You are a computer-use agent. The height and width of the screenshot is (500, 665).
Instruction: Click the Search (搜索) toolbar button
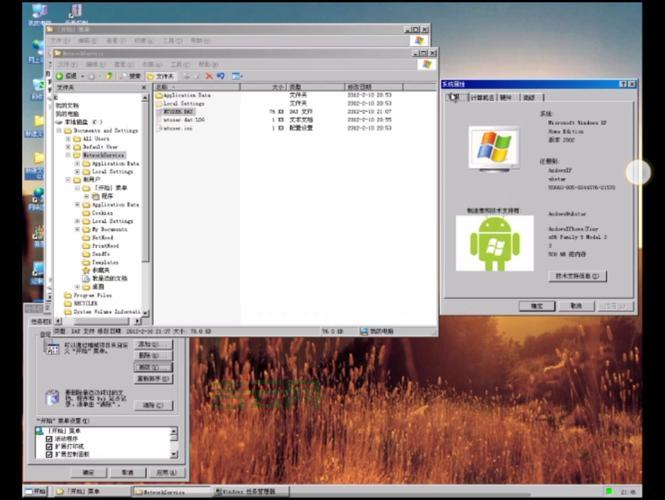[x=131, y=76]
